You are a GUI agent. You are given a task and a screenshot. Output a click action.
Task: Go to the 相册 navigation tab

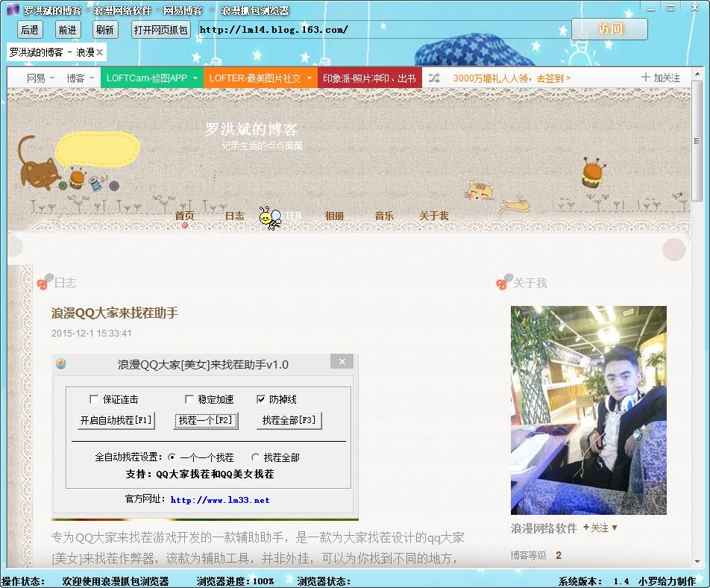(334, 216)
